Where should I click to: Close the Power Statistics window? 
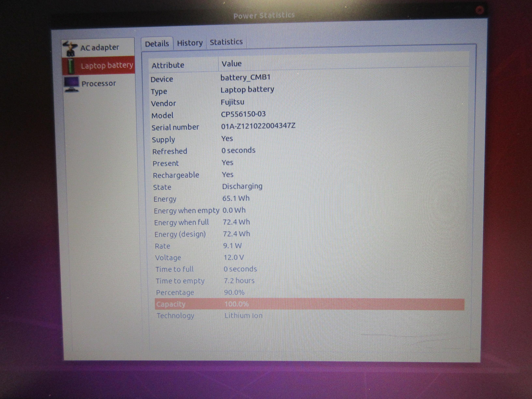click(480, 10)
